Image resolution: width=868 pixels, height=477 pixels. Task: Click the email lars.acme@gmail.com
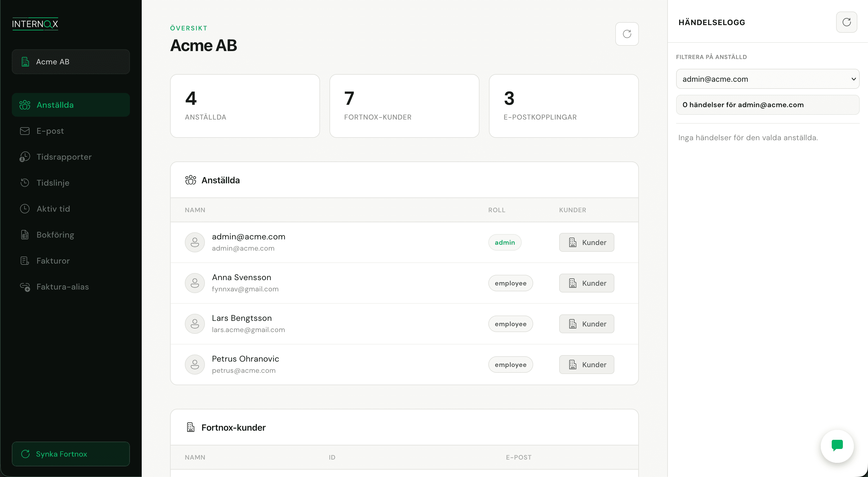(248, 330)
